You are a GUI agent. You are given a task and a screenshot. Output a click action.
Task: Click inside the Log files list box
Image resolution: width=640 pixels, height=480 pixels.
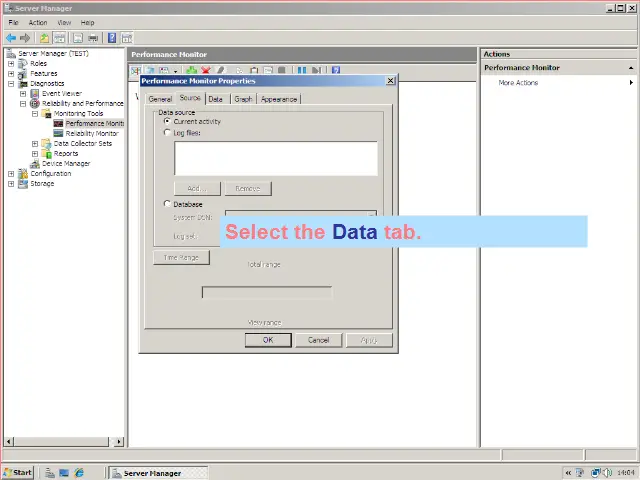coord(275,158)
